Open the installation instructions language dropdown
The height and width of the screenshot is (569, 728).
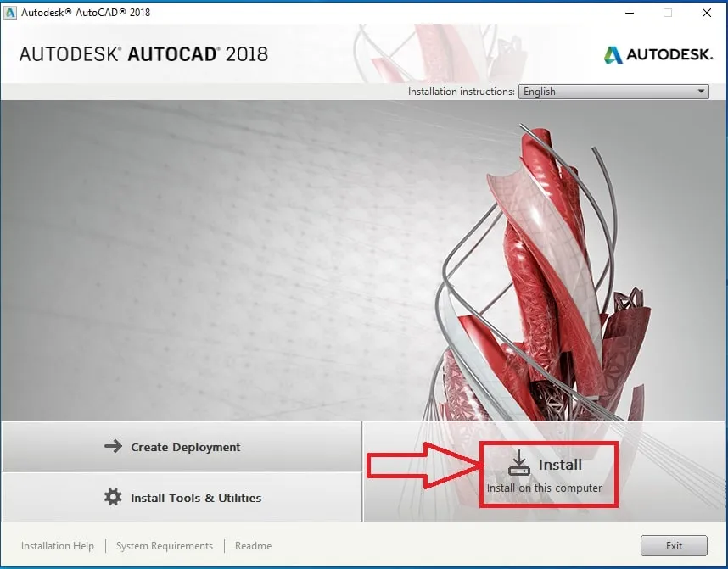pyautogui.click(x=613, y=91)
